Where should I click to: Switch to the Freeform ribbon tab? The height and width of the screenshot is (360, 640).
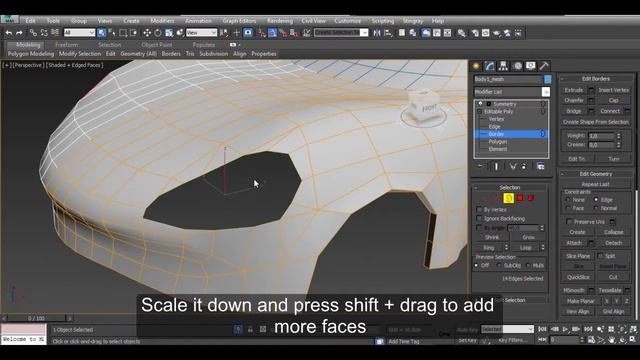tap(67, 45)
